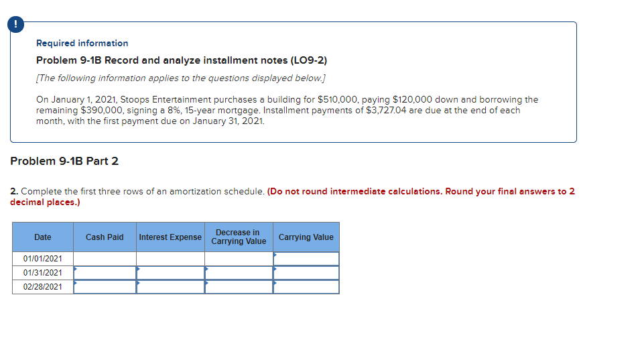The width and height of the screenshot is (644, 362).
Task: Click the Date column header
Action: [x=43, y=237]
